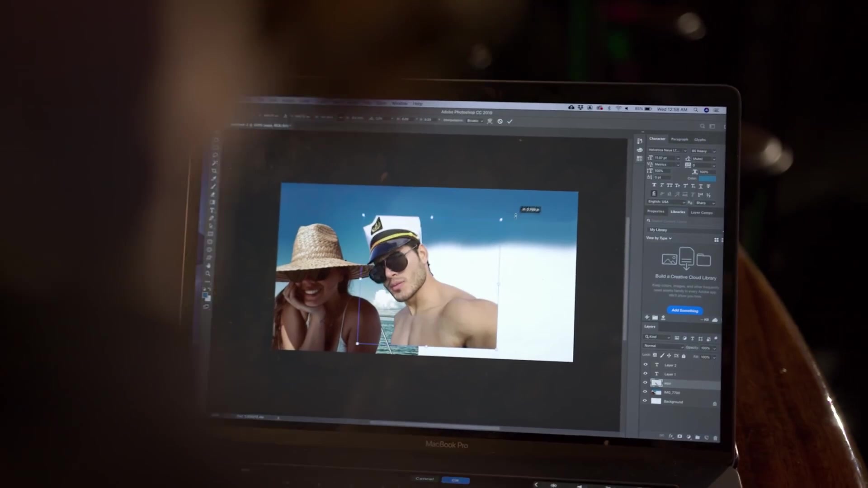
Task: Switch to the Properties tab
Action: (x=656, y=211)
